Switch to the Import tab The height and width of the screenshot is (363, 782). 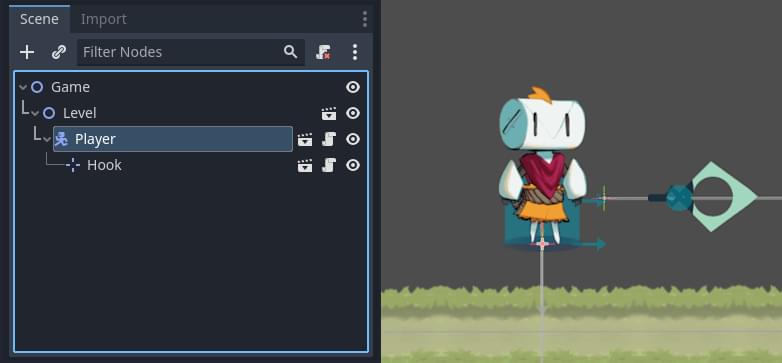coord(104,19)
